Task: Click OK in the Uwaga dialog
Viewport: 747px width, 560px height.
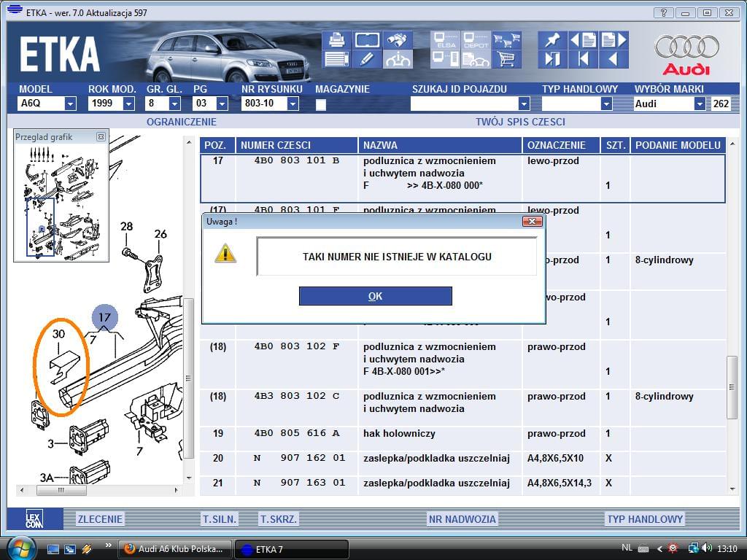Action: [x=376, y=296]
